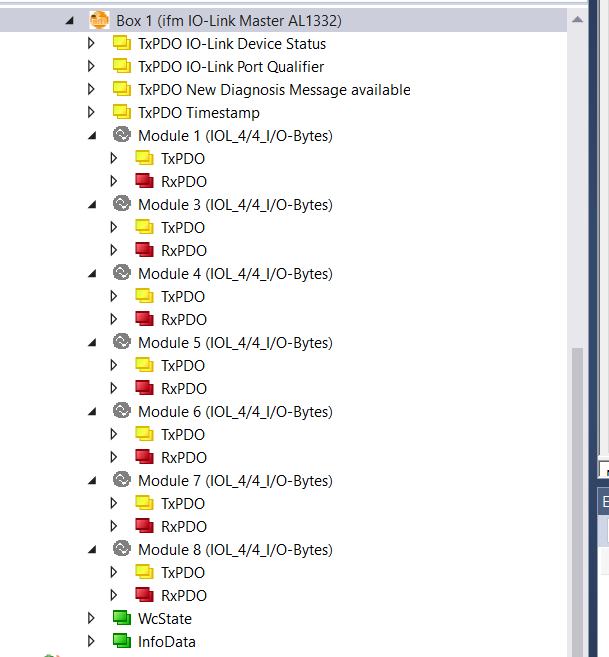Screen dimensions: 609x657
Task: Expand the WcState node
Action: 91,618
